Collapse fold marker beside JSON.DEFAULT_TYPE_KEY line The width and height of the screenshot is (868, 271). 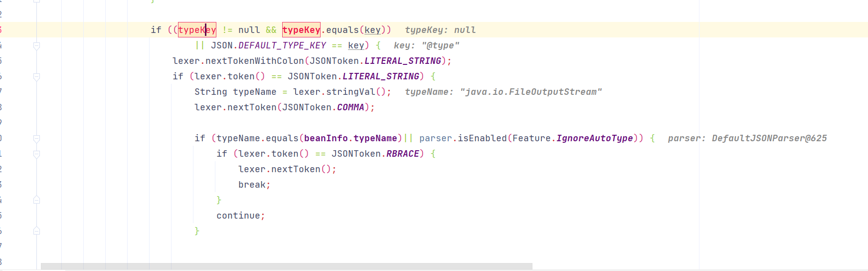click(36, 46)
